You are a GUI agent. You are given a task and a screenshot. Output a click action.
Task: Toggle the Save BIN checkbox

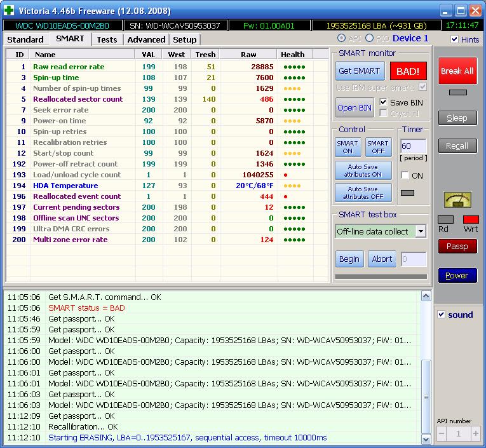[x=383, y=102]
